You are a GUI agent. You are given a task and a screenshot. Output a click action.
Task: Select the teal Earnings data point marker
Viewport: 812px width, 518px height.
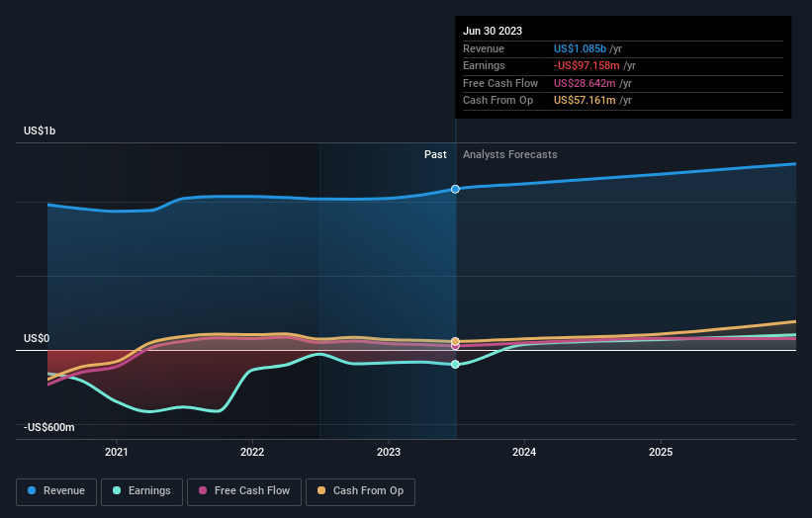tap(455, 365)
